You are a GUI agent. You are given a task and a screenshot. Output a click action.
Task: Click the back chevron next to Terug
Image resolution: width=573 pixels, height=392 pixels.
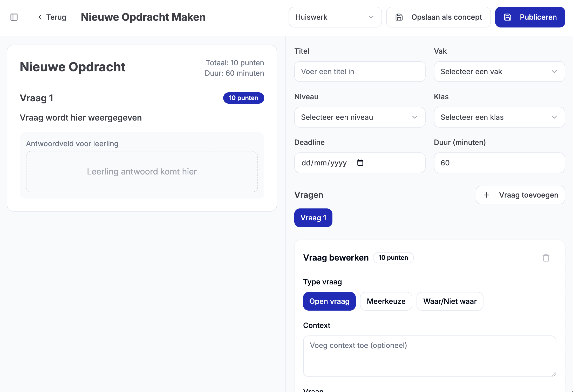tap(40, 17)
